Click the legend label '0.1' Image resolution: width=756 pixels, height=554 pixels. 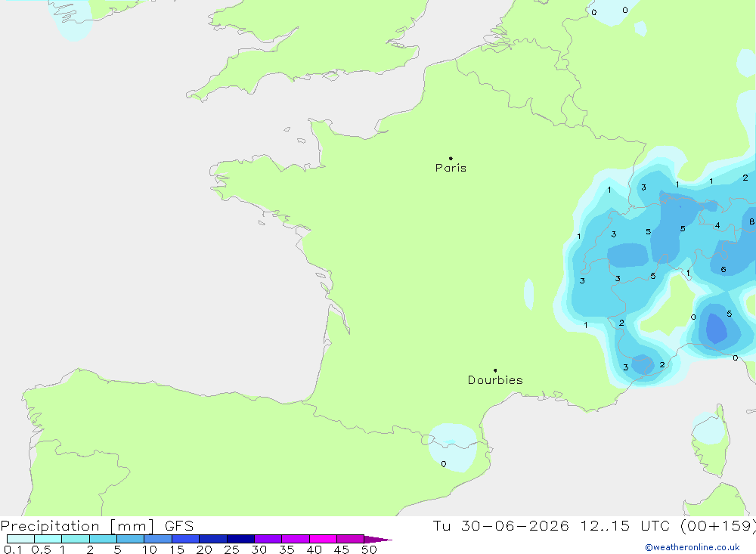point(13,549)
